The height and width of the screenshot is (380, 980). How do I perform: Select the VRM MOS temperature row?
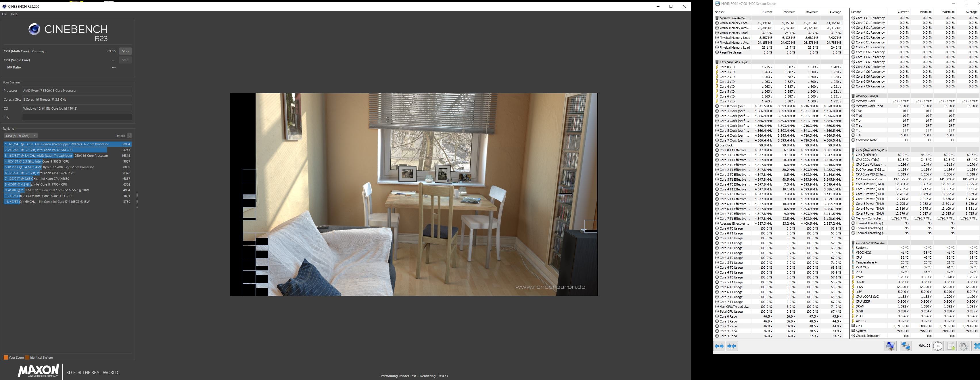click(915, 267)
